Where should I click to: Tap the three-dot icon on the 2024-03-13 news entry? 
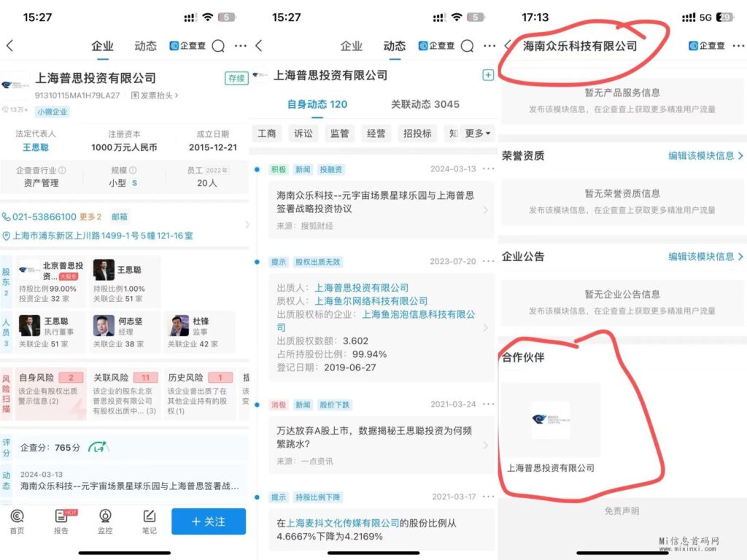[488, 169]
